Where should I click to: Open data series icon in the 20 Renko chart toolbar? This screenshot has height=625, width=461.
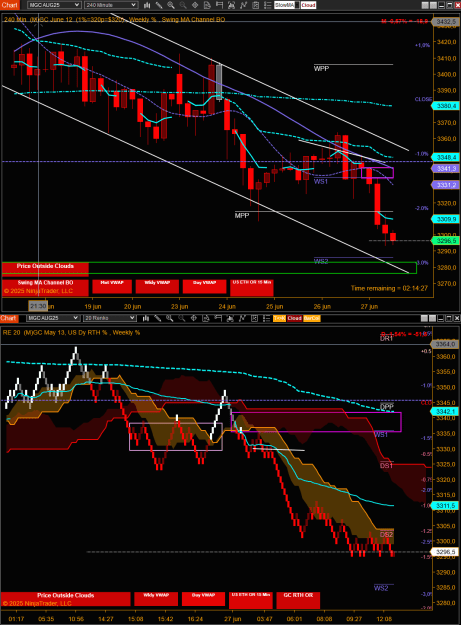230,318
